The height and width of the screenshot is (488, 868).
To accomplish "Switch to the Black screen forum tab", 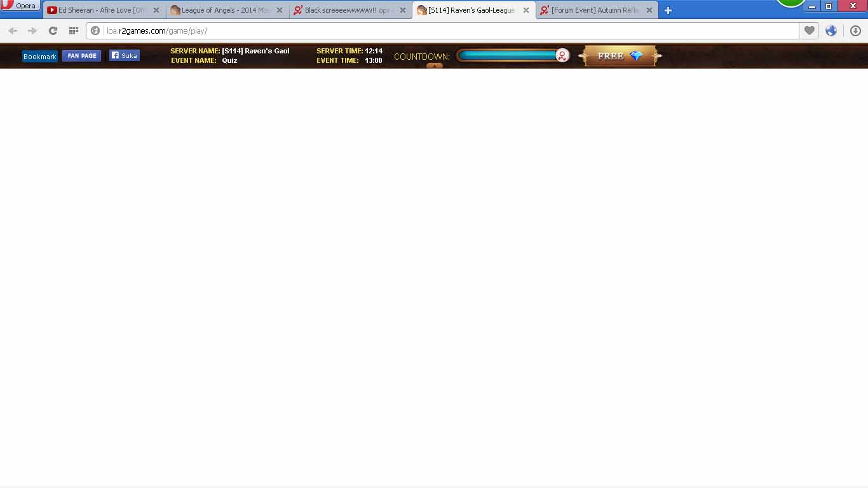I will [346, 10].
